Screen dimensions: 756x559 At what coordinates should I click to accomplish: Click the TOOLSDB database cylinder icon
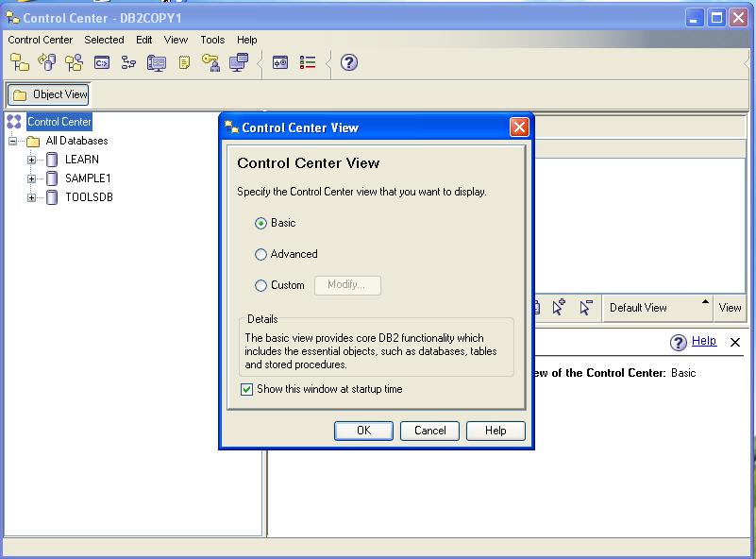click(52, 197)
